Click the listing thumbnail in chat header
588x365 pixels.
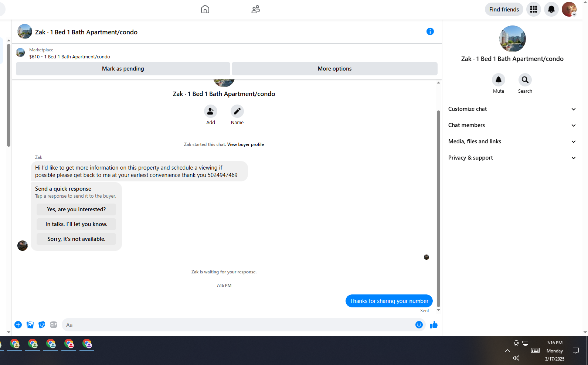[x=25, y=32]
